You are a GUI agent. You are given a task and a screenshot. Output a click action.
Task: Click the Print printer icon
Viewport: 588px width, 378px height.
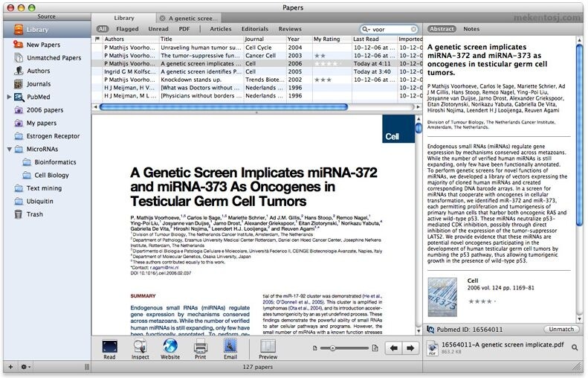200,346
